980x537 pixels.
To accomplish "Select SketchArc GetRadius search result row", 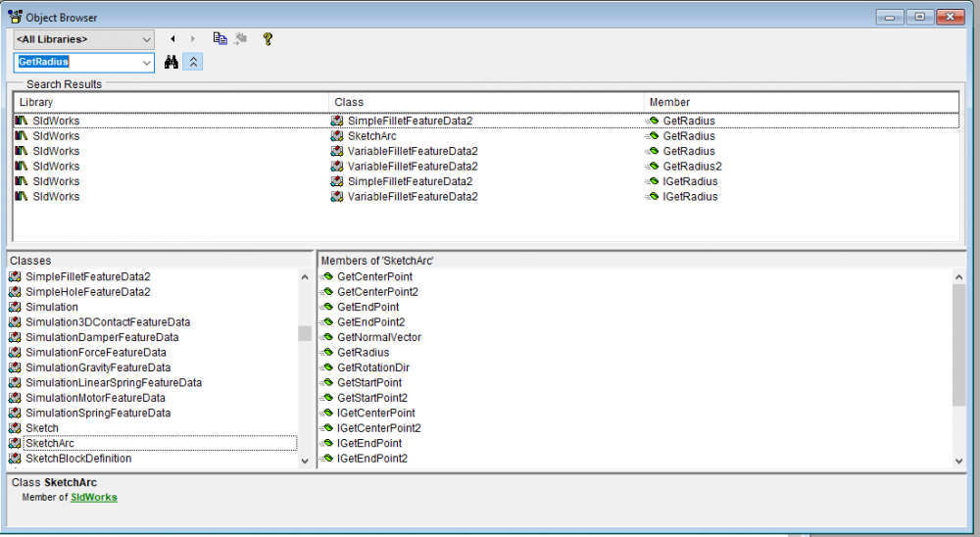I will click(x=486, y=135).
